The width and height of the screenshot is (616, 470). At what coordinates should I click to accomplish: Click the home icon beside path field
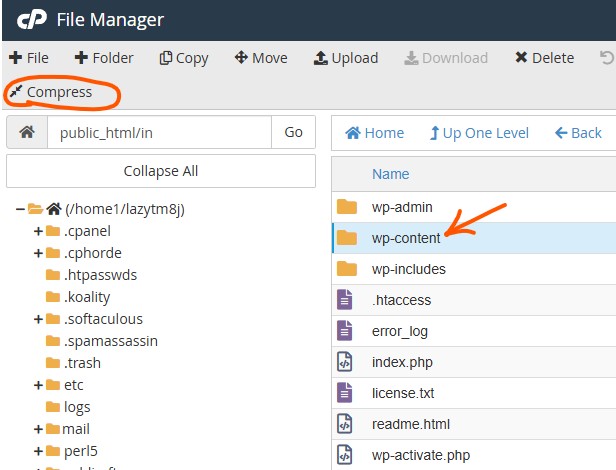pyautogui.click(x=27, y=132)
